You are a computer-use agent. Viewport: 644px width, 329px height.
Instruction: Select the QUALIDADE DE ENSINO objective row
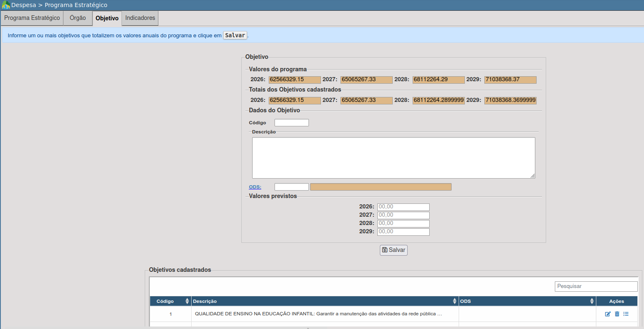(318, 314)
